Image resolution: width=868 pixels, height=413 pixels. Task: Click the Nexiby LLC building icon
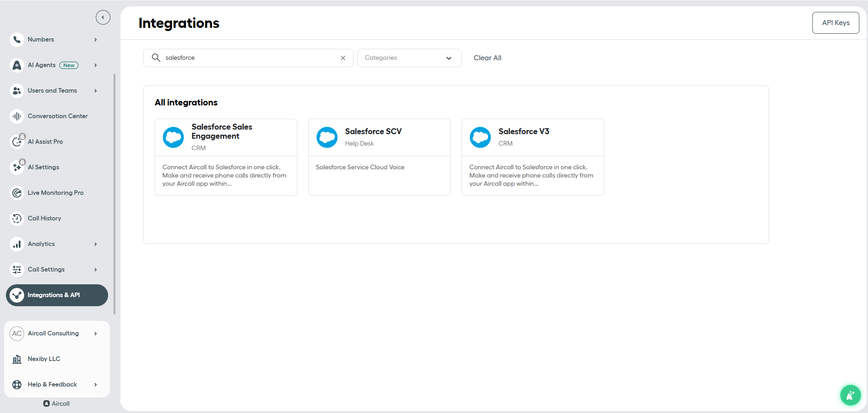point(17,359)
